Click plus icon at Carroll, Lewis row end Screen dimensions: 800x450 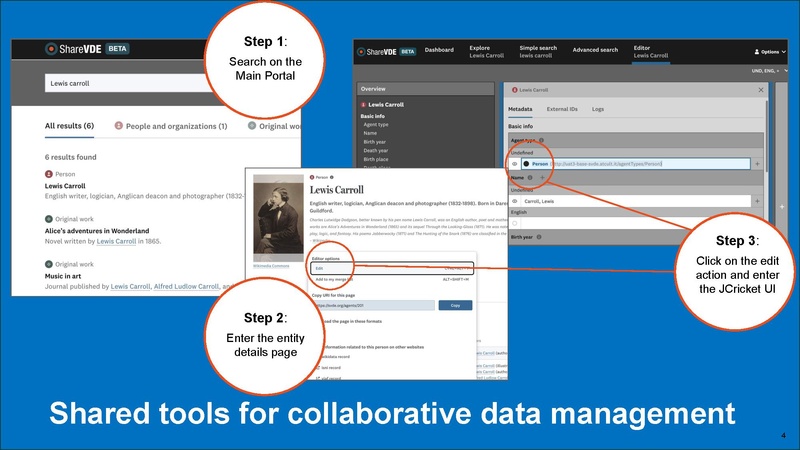757,200
